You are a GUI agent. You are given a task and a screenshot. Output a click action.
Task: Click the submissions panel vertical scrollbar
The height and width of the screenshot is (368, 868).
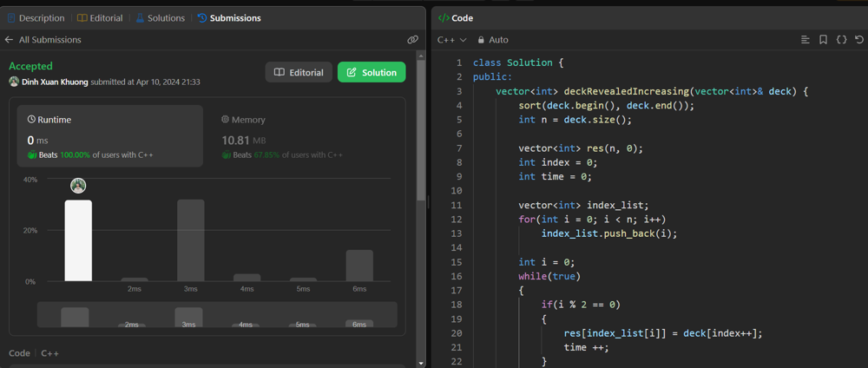(421, 208)
